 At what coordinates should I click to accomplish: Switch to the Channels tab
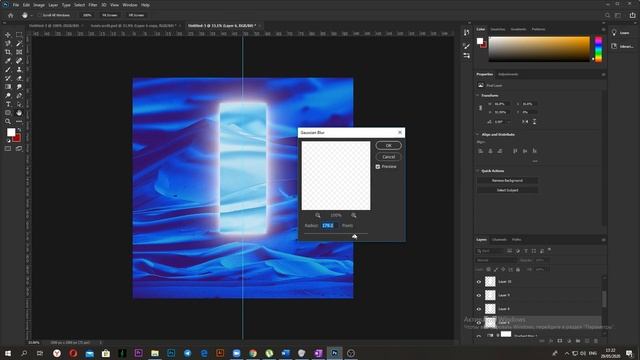tap(499, 240)
